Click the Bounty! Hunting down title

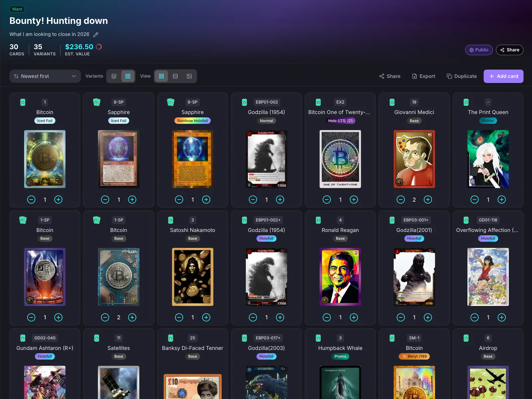(59, 21)
